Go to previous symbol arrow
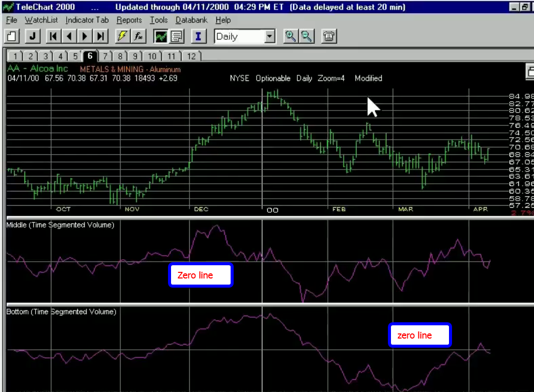The height and width of the screenshot is (392, 534). click(x=69, y=36)
